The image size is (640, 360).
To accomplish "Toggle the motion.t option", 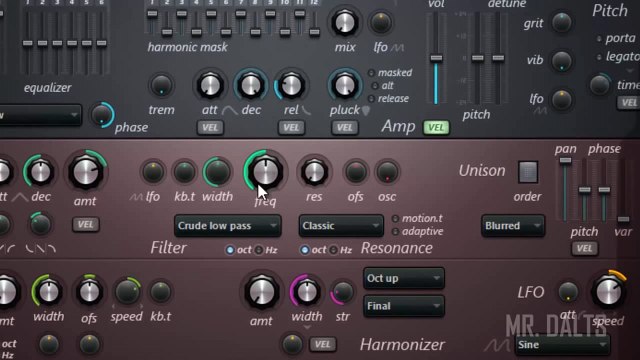I will point(395,219).
